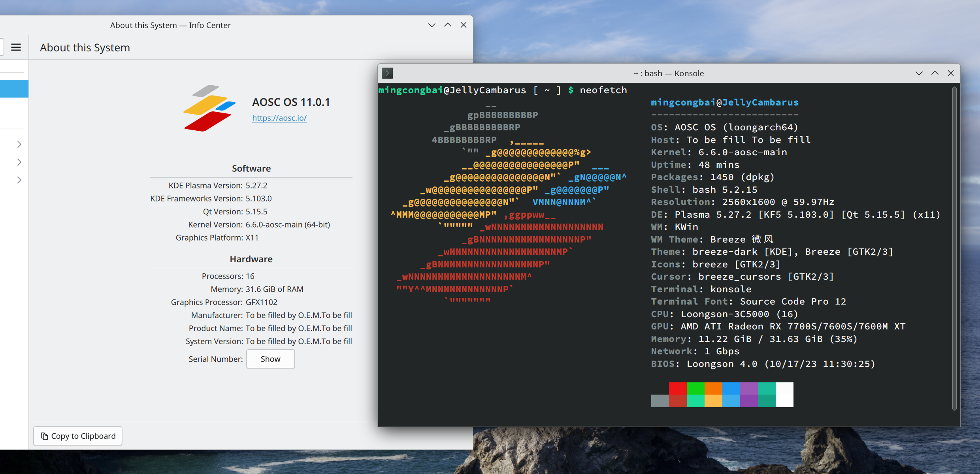Expand the first sidebar chevron category
This screenshot has width=980, height=474.
click(x=19, y=144)
